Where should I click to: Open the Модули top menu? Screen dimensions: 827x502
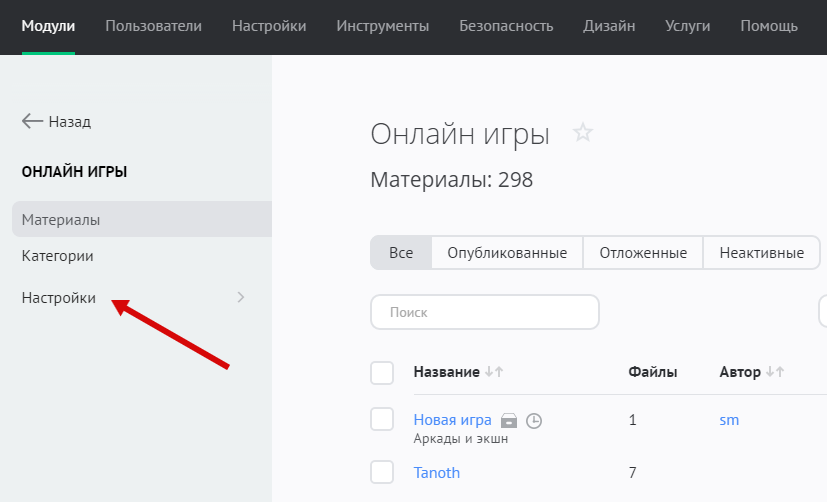click(48, 26)
